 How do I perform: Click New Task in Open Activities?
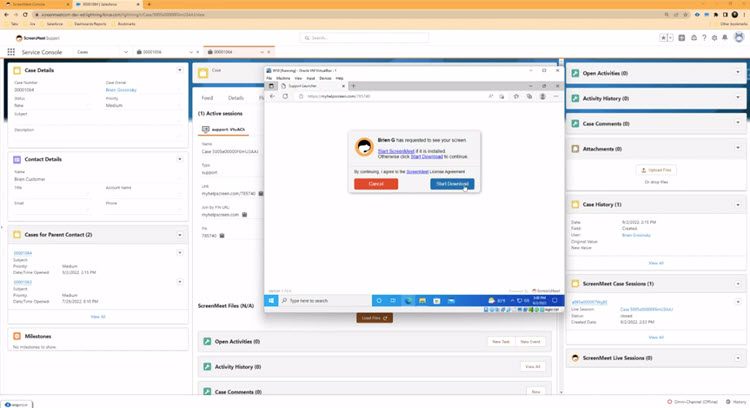click(x=501, y=342)
